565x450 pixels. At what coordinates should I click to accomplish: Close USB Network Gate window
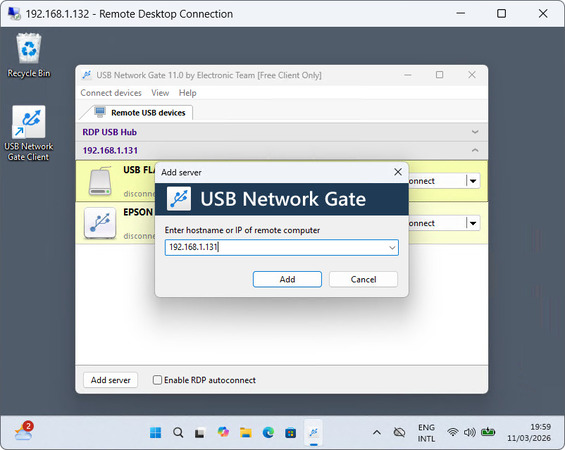tap(472, 75)
